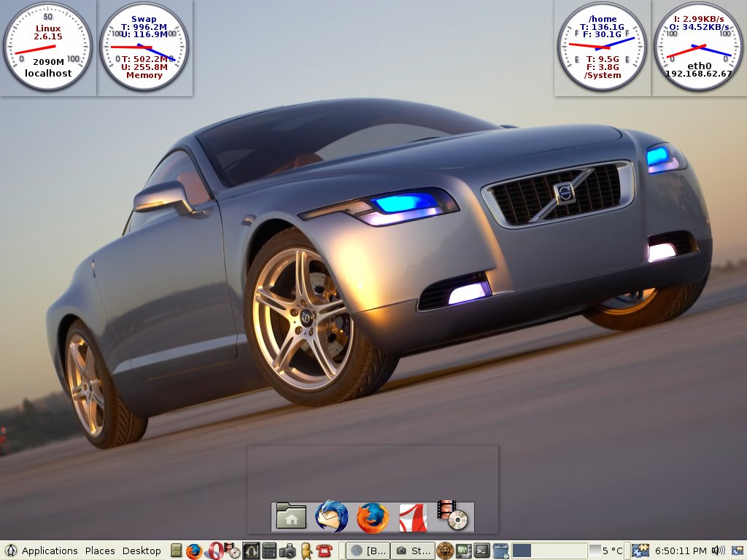The width and height of the screenshot is (747, 560).
Task: Click the clock showing 6:50:11 PM
Action: [x=680, y=551]
